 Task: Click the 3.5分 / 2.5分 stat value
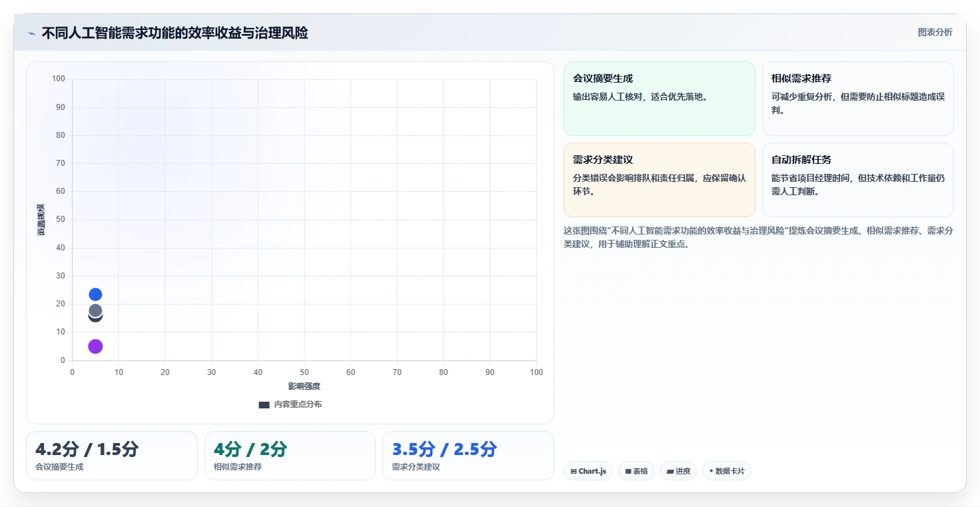point(444,449)
